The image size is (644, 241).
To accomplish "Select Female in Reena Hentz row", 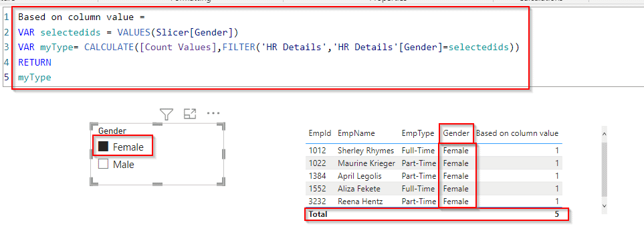I will point(455,202).
